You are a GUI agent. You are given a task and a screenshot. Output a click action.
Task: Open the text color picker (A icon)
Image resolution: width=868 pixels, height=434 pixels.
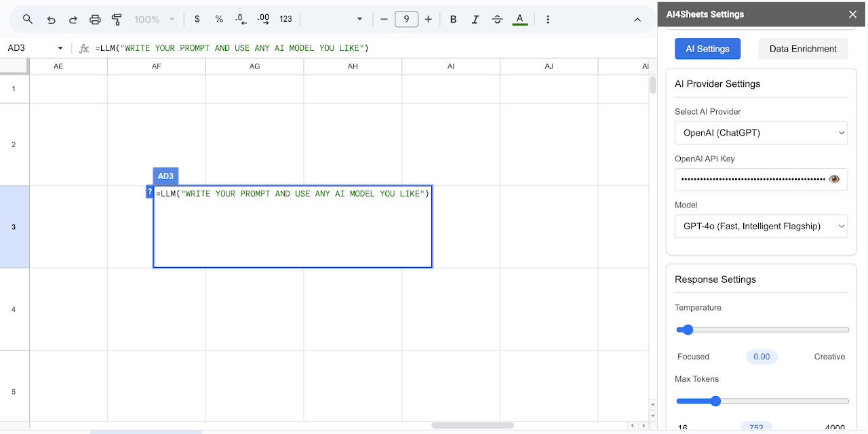[x=520, y=19]
